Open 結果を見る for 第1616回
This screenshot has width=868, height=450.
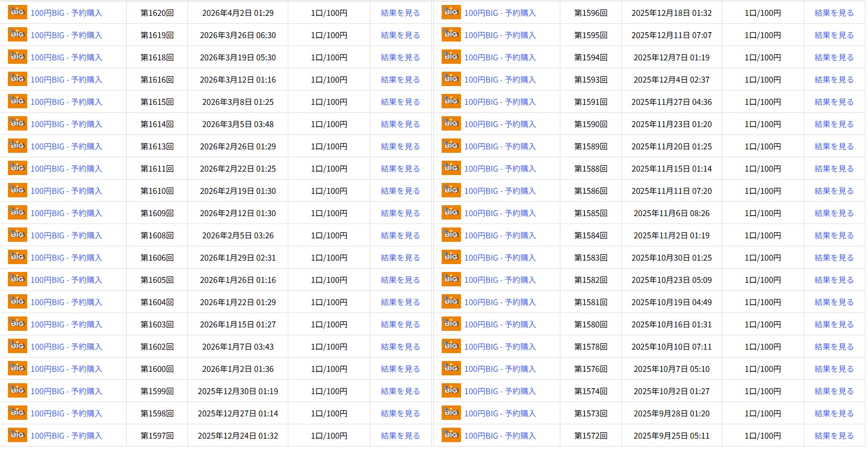point(400,80)
